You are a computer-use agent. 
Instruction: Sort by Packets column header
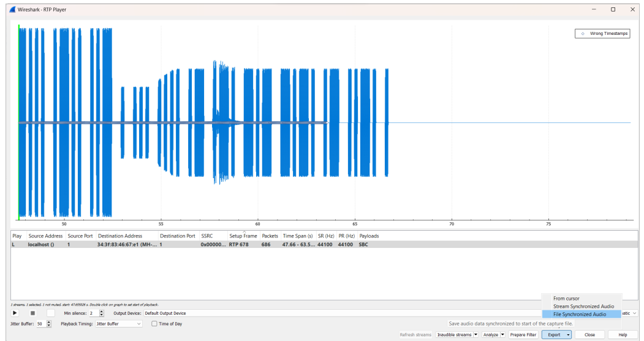pyautogui.click(x=270, y=236)
